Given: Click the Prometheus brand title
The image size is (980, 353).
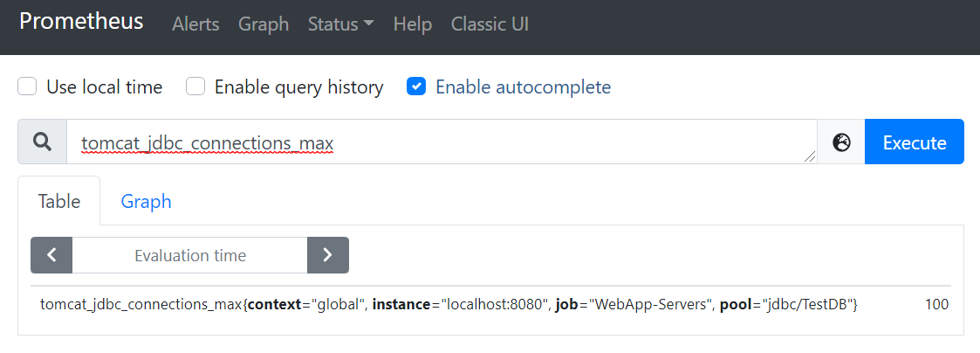Looking at the screenshot, I should pos(81,22).
